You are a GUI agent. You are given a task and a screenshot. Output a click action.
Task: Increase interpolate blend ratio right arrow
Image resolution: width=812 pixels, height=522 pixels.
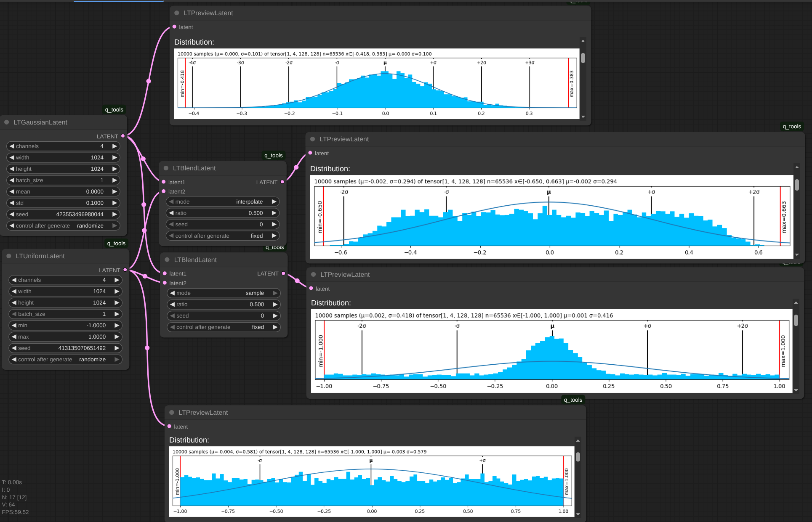pyautogui.click(x=274, y=213)
